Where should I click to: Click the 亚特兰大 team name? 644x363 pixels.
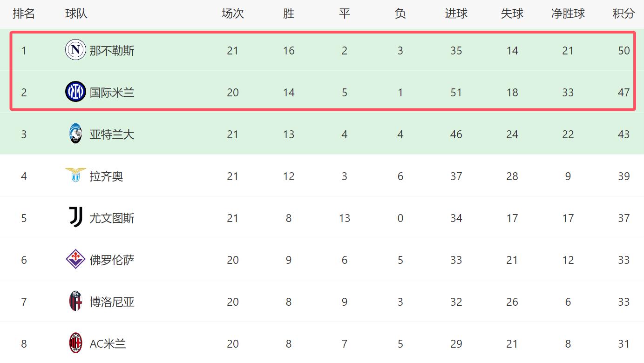(112, 134)
